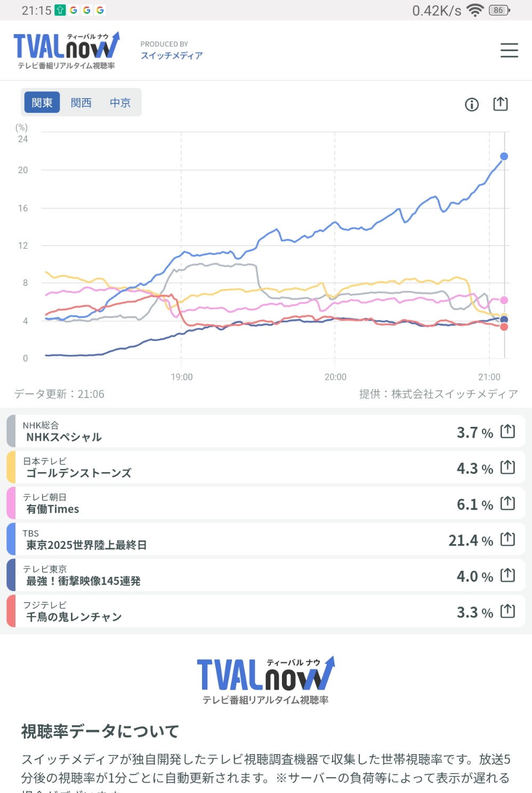This screenshot has width=532, height=793.
Task: Click the TBS blue color swatch
Action: coord(11,539)
